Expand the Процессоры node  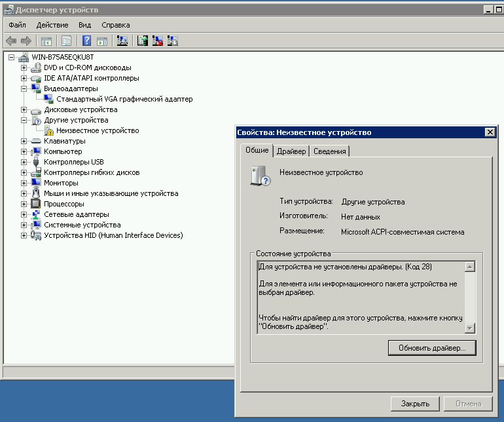tap(24, 204)
